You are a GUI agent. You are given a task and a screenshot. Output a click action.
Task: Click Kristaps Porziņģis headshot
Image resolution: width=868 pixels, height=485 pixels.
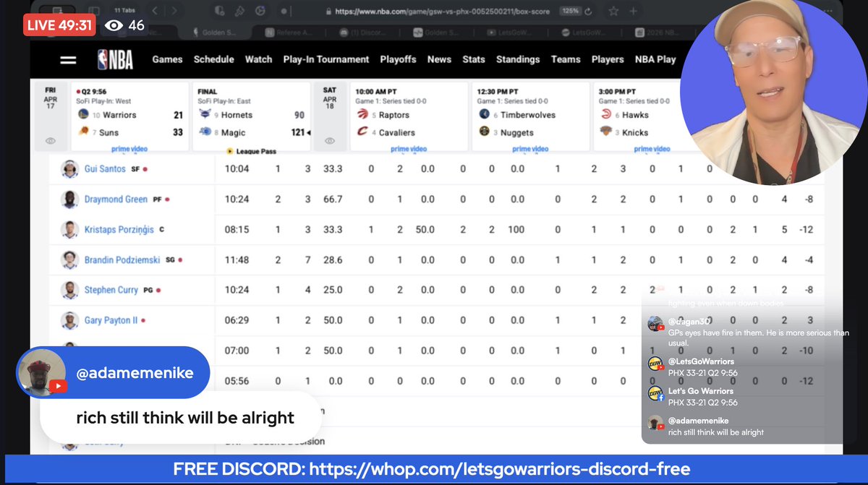[69, 230]
